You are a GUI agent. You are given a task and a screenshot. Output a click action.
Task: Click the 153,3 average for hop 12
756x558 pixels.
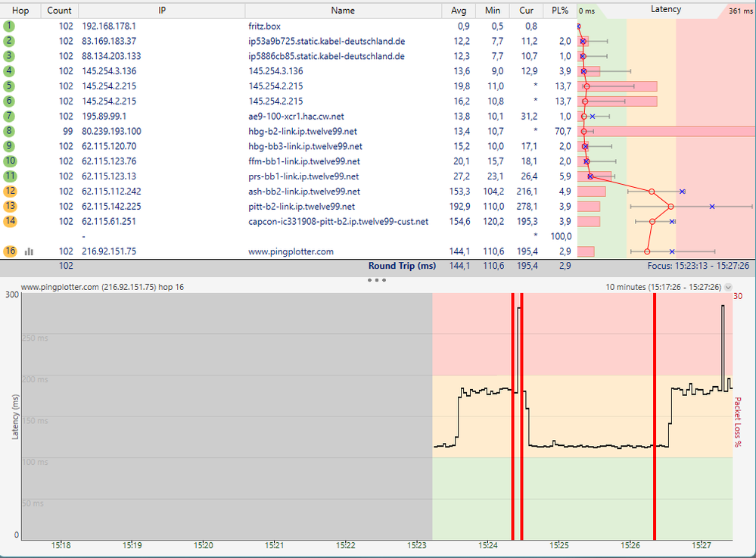point(459,191)
